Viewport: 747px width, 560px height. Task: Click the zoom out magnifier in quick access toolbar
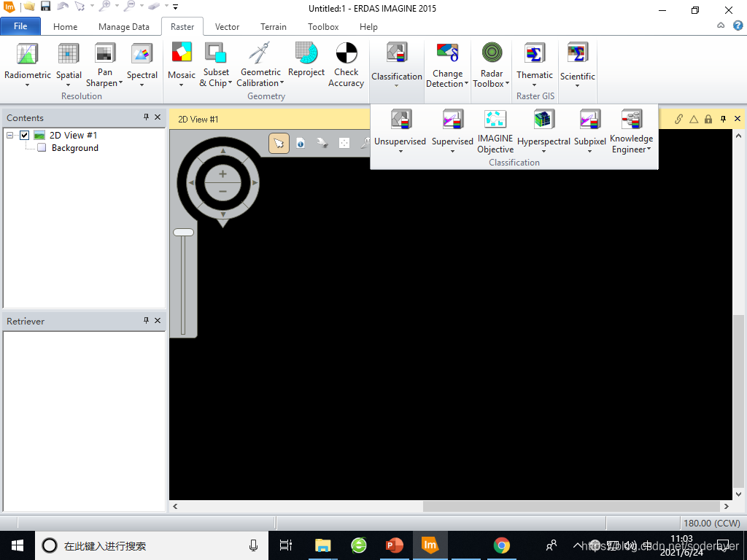coord(128,7)
